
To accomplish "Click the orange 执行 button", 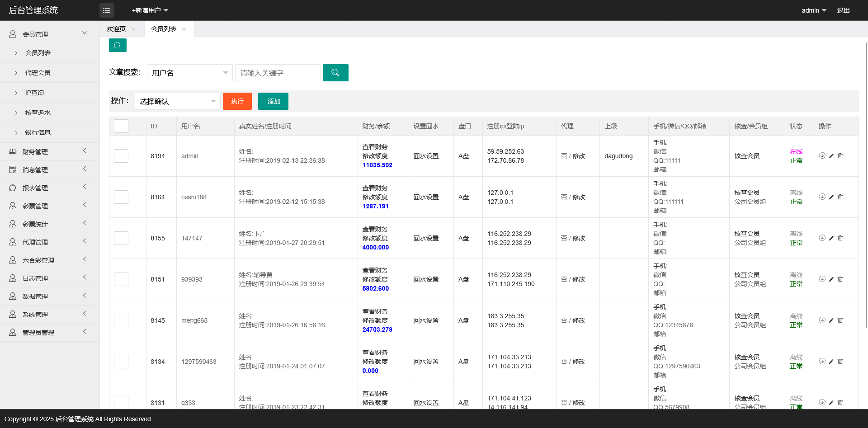I will 237,101.
